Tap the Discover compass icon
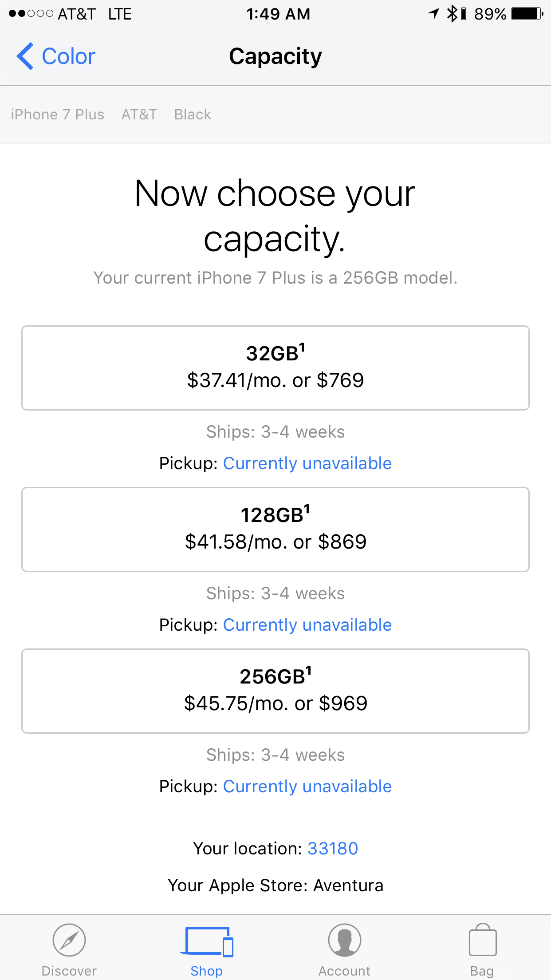 click(69, 940)
